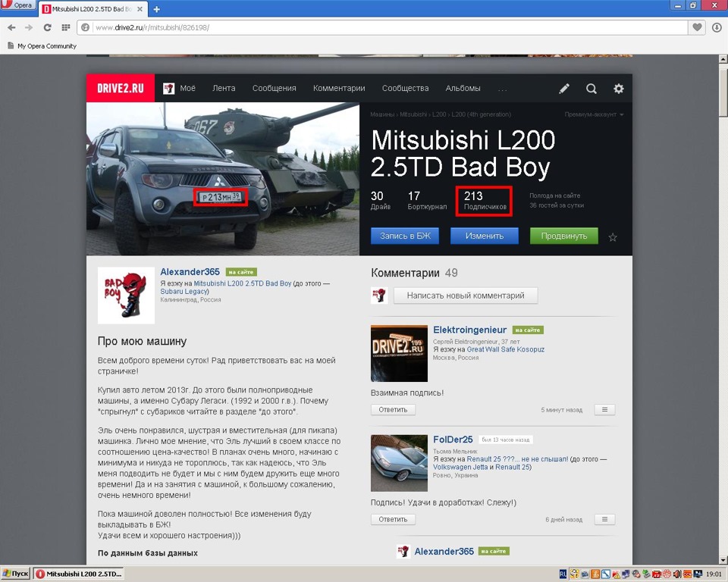The width and height of the screenshot is (728, 582).
Task: Open the Subaru Legacy link
Action: [x=184, y=292]
